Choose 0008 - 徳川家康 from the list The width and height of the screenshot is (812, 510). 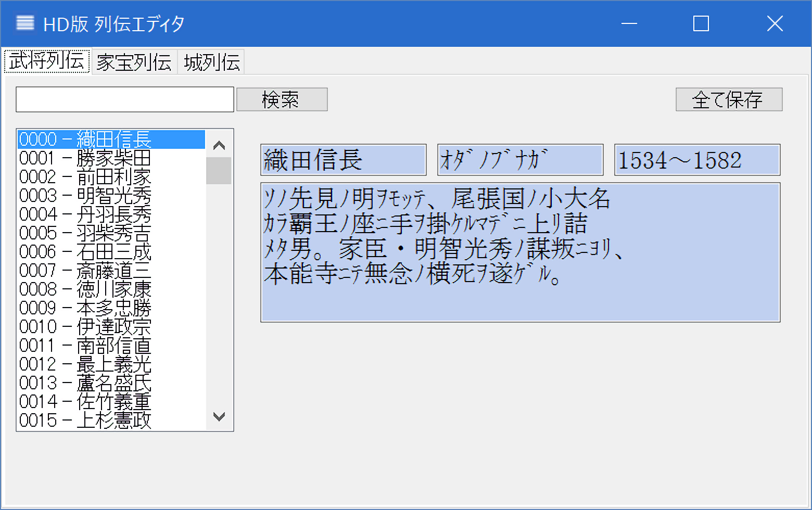point(85,289)
